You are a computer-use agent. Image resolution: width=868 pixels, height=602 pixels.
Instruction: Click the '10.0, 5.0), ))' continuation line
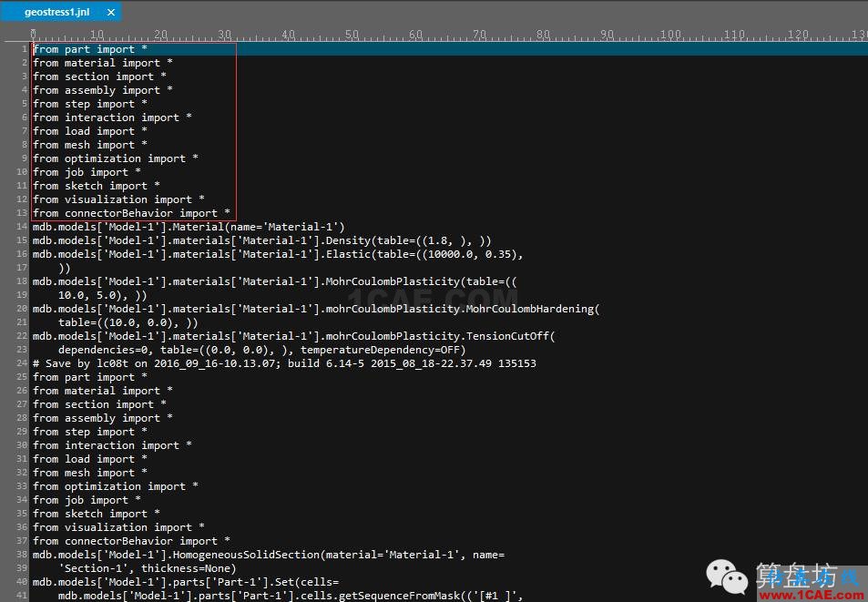102,295
